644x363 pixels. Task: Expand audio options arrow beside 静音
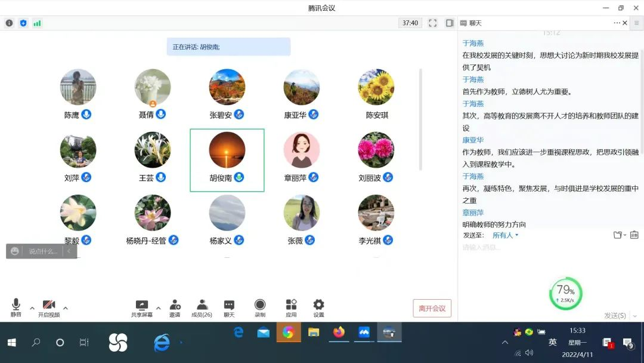tap(32, 308)
